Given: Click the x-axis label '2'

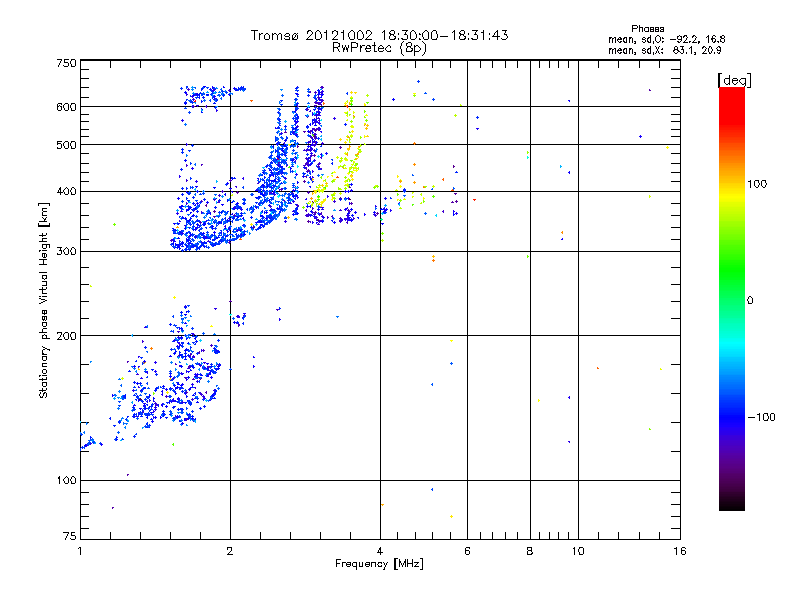Looking at the screenshot, I should [230, 551].
